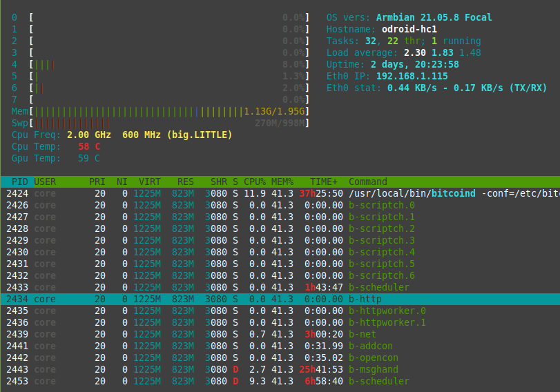The image size is (560, 392).
Task: Click the 11.9 CPU% value of bitcoind
Action: point(255,193)
